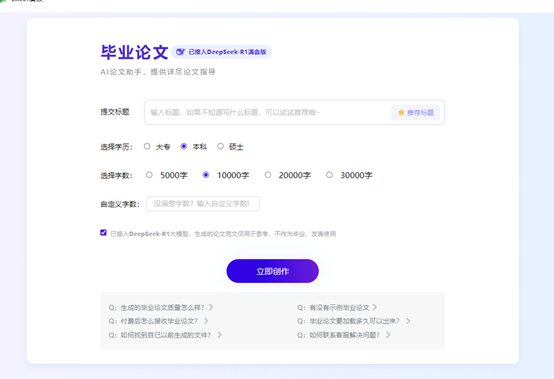
Task: Expand chevron beside 有没有示例毕业论文
Action: [375, 307]
